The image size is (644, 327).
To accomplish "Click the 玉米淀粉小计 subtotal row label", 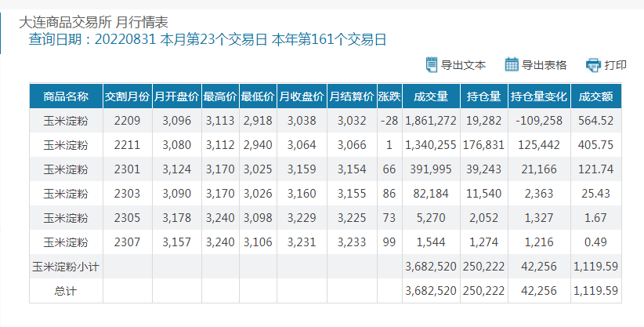I will pos(66,267).
